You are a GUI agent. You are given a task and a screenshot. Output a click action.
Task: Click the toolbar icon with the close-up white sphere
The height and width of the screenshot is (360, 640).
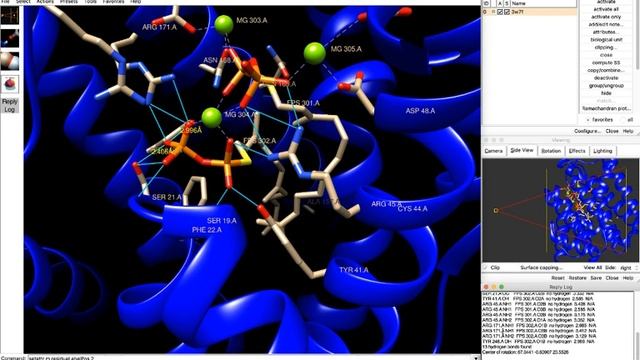(x=9, y=61)
